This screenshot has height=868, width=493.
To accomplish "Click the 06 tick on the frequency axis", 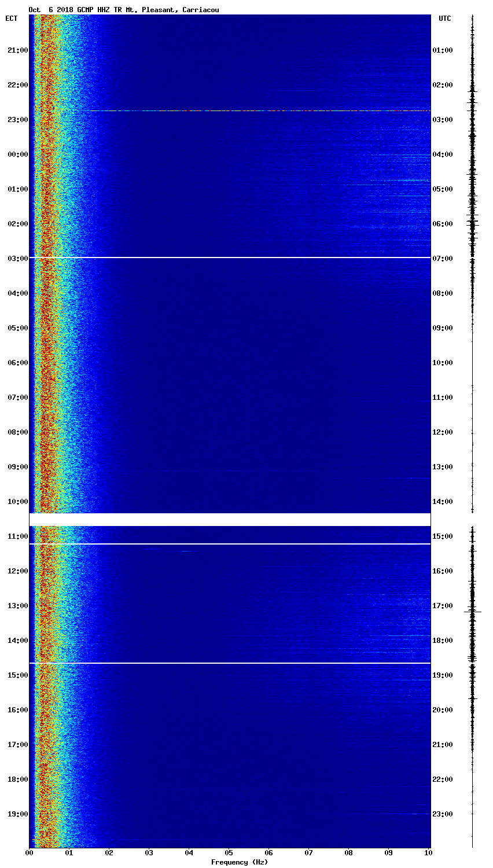I will click(x=269, y=853).
